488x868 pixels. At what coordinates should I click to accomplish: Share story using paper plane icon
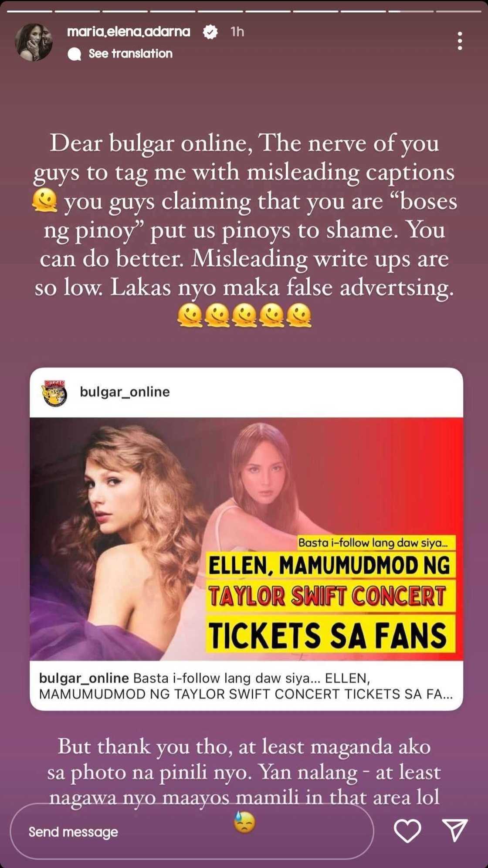(x=455, y=830)
